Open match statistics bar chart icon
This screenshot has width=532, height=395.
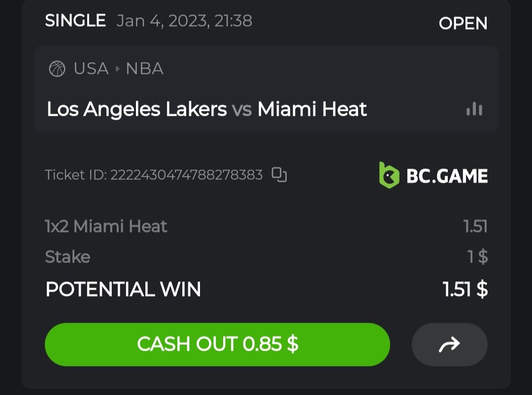[x=474, y=109]
